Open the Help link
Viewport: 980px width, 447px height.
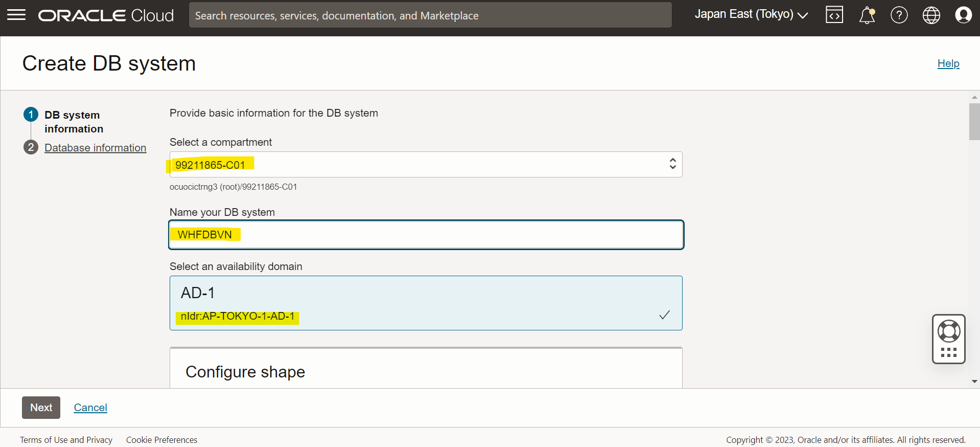pyautogui.click(x=948, y=63)
